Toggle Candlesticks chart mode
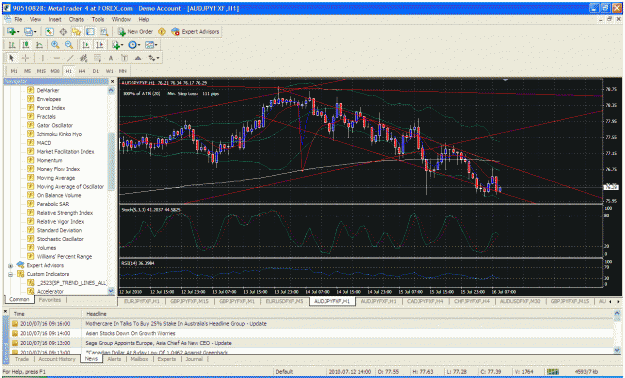Viewport: 625px width, 378px height. click(x=26, y=45)
